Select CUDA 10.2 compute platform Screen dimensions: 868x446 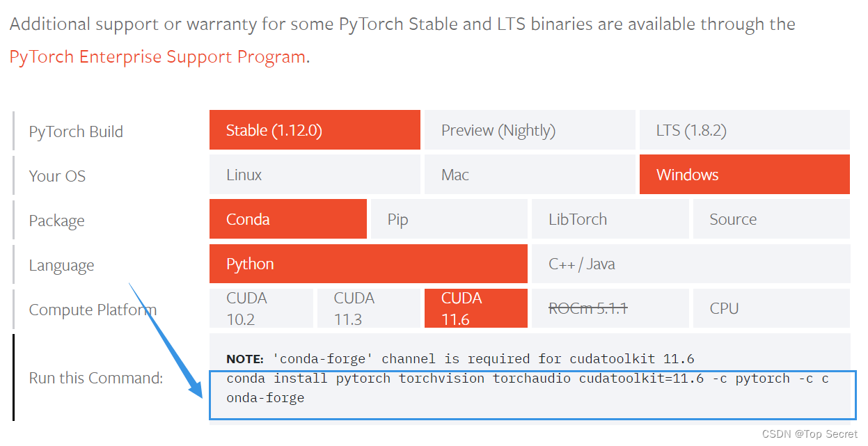click(261, 308)
